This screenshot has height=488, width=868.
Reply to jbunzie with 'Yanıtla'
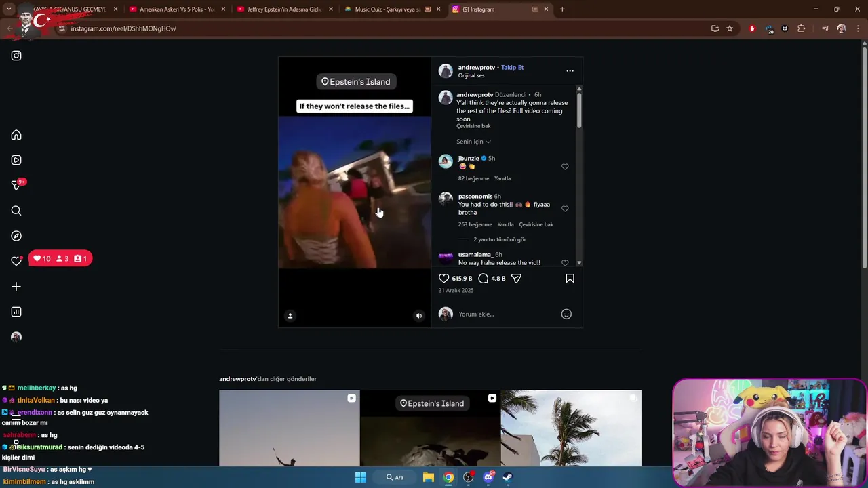pyautogui.click(x=502, y=178)
